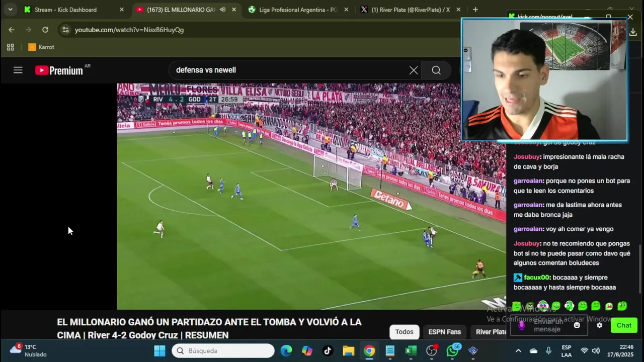The width and height of the screenshot is (644, 362).
Task: Click the purple microphone icon in chat
Action: 521,325
